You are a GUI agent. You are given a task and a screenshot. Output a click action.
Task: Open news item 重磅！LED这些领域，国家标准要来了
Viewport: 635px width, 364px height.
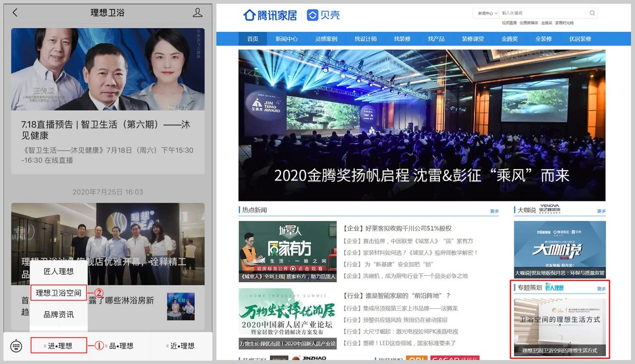pos(399,343)
